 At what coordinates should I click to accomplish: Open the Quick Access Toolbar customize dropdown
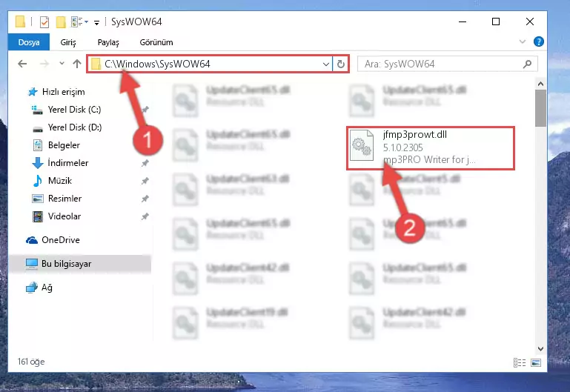coord(96,22)
